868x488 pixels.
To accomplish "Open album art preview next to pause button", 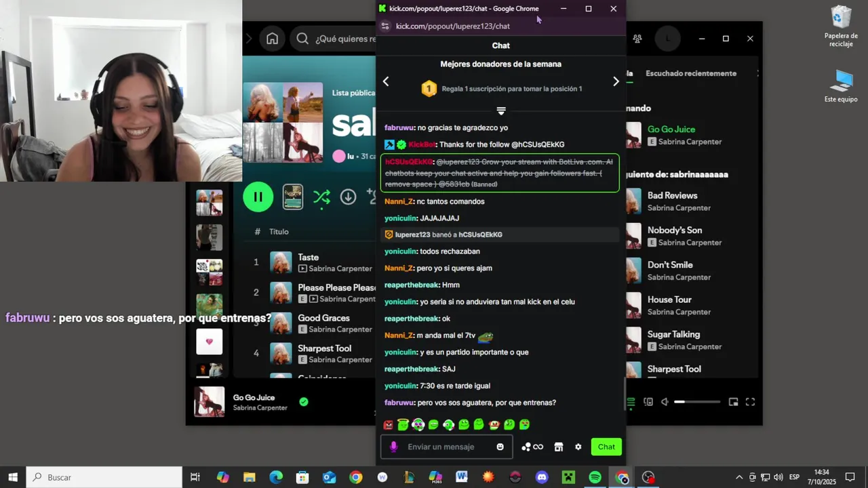I will tap(292, 197).
